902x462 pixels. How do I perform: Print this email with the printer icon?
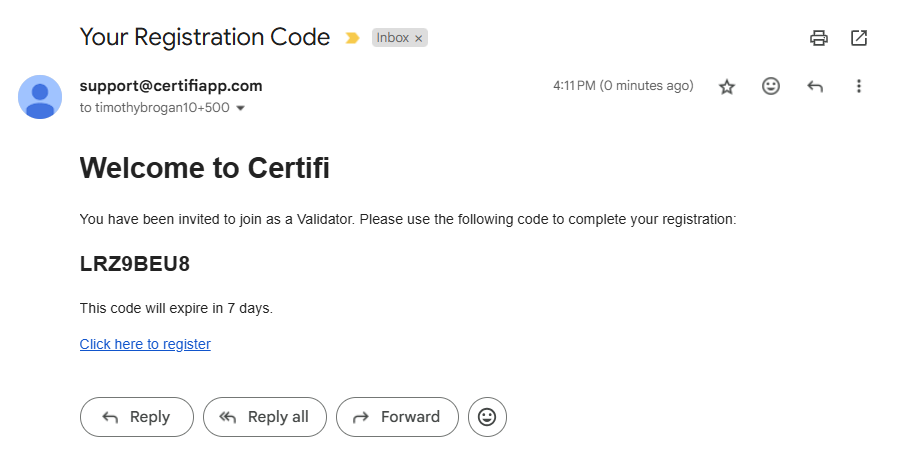(819, 38)
